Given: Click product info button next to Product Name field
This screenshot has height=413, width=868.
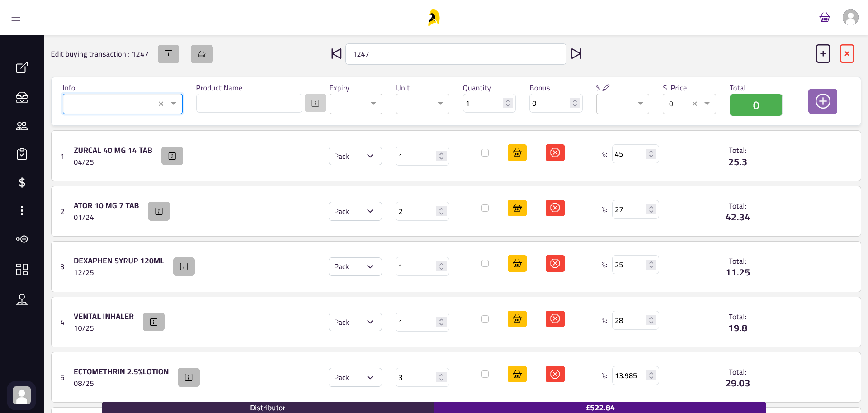Looking at the screenshot, I should [316, 103].
